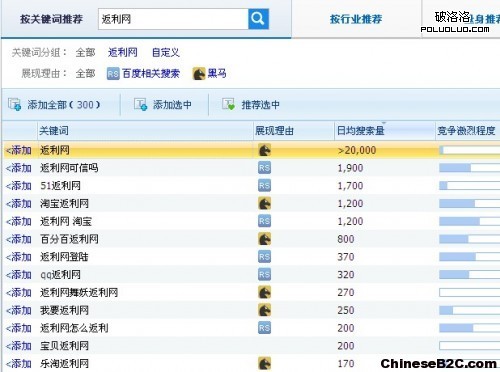500x372 pixels.
Task: Add keyword 乐淘返利网 via <添加
Action: coord(19,364)
